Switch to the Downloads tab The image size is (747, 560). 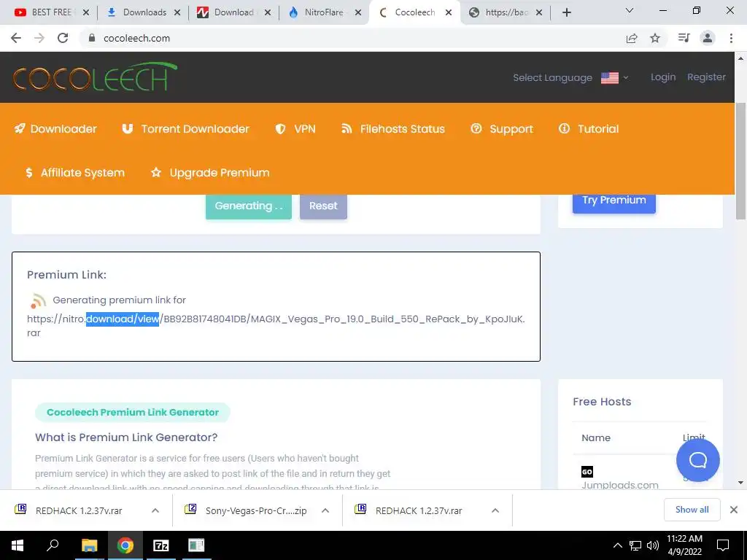tap(144, 12)
